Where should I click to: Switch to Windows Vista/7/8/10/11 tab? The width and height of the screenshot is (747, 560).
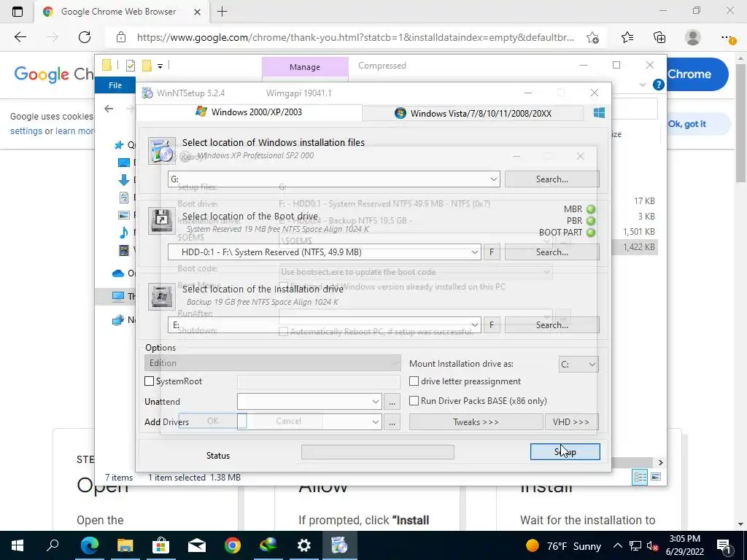[x=473, y=113]
